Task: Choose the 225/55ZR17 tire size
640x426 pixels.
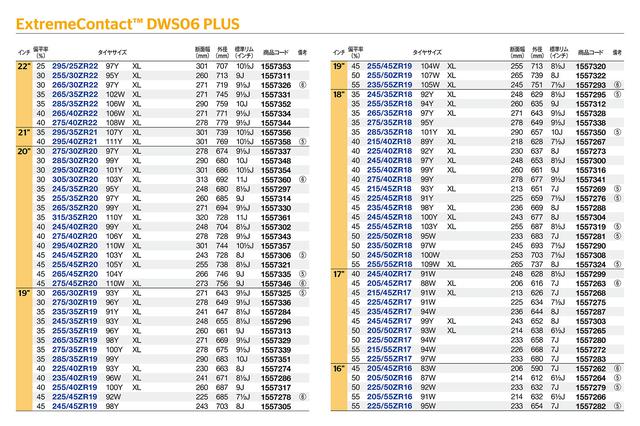Action: pyautogui.click(x=389, y=359)
